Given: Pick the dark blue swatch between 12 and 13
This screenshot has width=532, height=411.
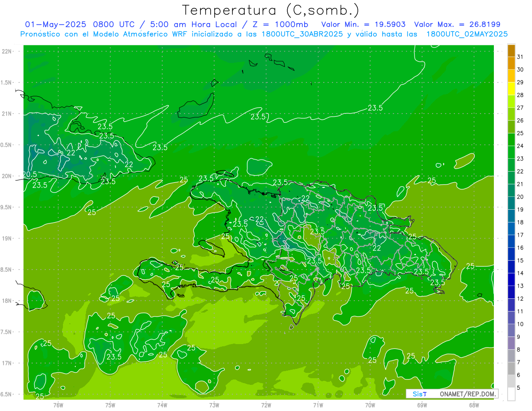Looking at the screenshot, I should click(511, 293).
